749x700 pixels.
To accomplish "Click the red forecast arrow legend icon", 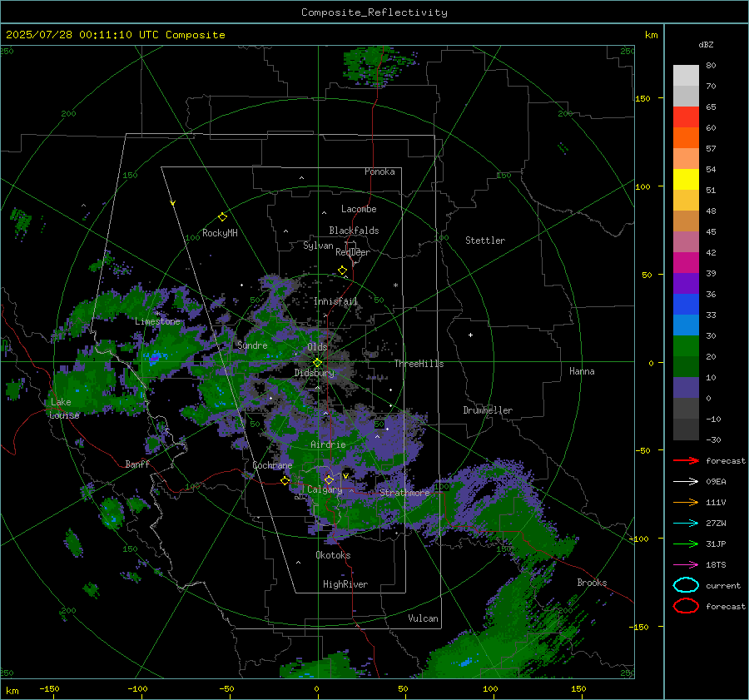I will tap(686, 460).
